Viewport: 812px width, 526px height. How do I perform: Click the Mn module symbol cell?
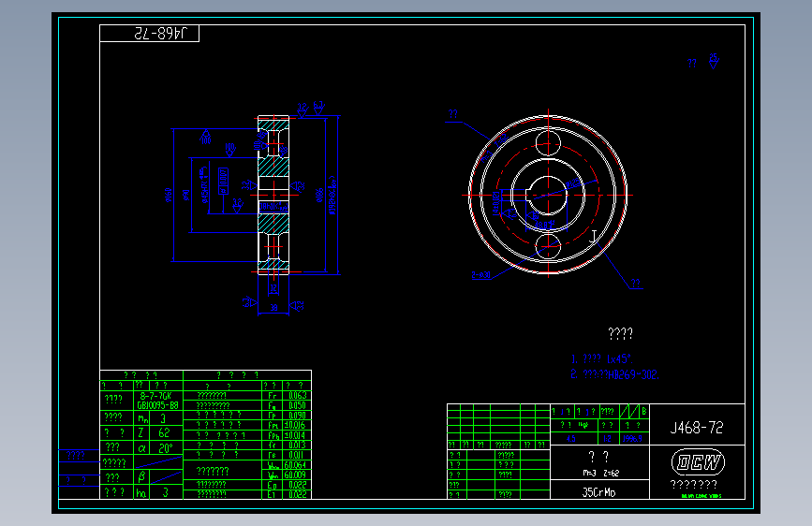[142, 418]
